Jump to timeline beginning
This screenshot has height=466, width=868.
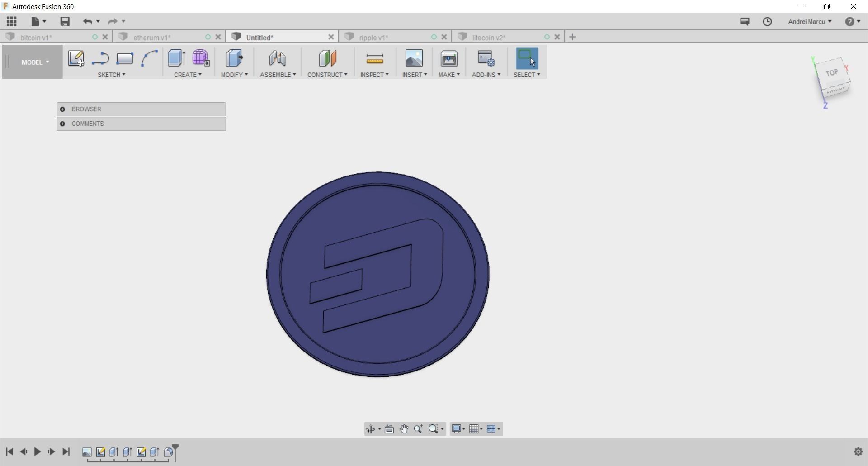click(9, 452)
